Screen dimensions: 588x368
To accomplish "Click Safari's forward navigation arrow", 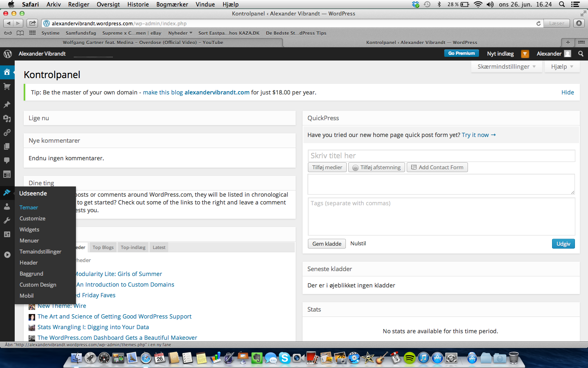I will click(18, 23).
